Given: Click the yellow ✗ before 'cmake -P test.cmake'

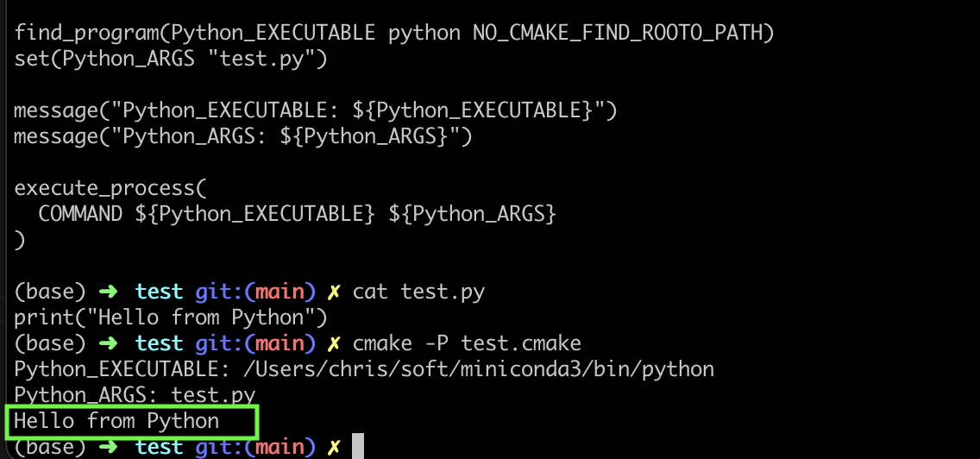Looking at the screenshot, I should 334,343.
